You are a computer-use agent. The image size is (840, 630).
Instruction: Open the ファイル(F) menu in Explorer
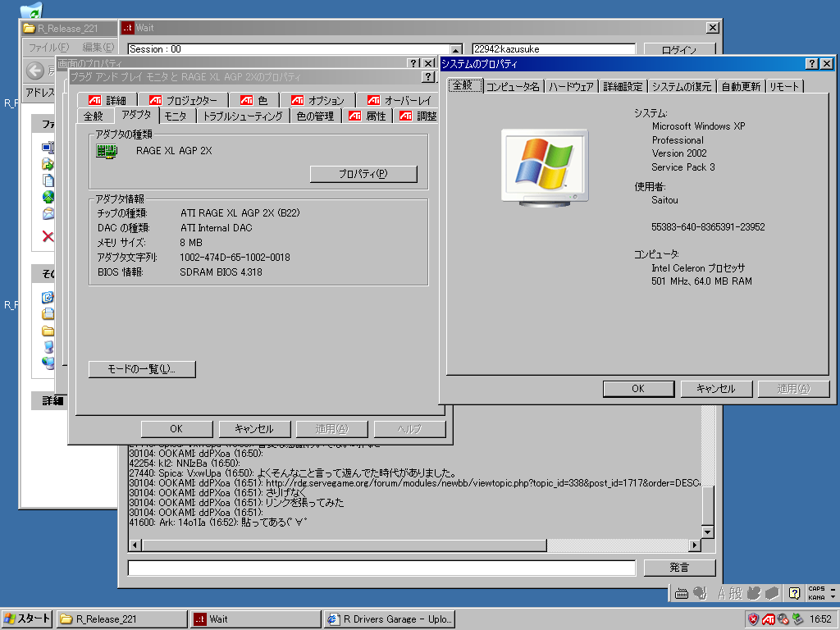[x=48, y=48]
